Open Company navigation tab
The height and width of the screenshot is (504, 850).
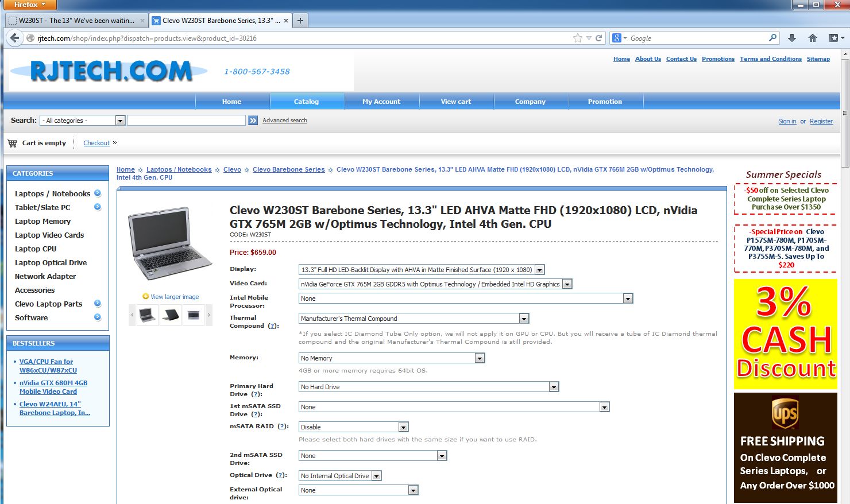click(531, 102)
